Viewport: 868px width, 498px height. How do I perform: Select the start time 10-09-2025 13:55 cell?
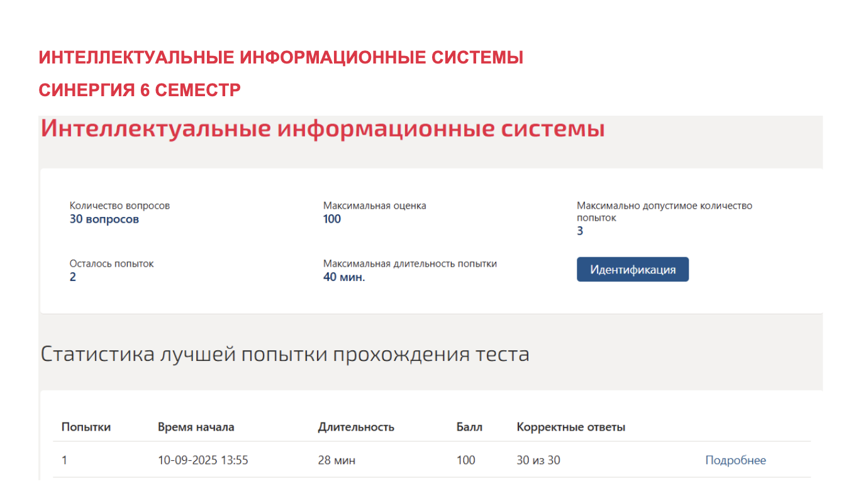203,460
